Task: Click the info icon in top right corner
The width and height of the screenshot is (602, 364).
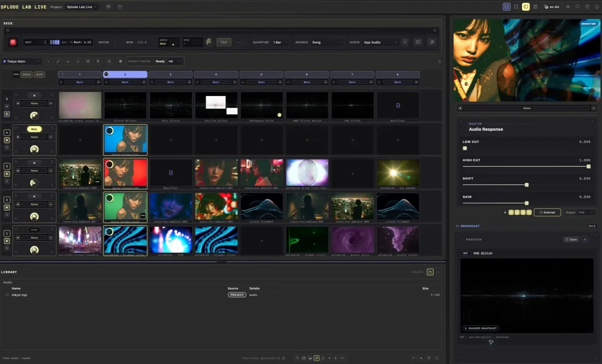Action: coord(597,7)
